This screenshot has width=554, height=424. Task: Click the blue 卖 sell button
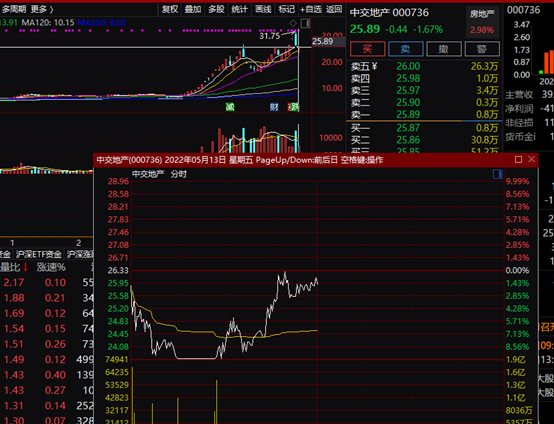click(x=406, y=49)
